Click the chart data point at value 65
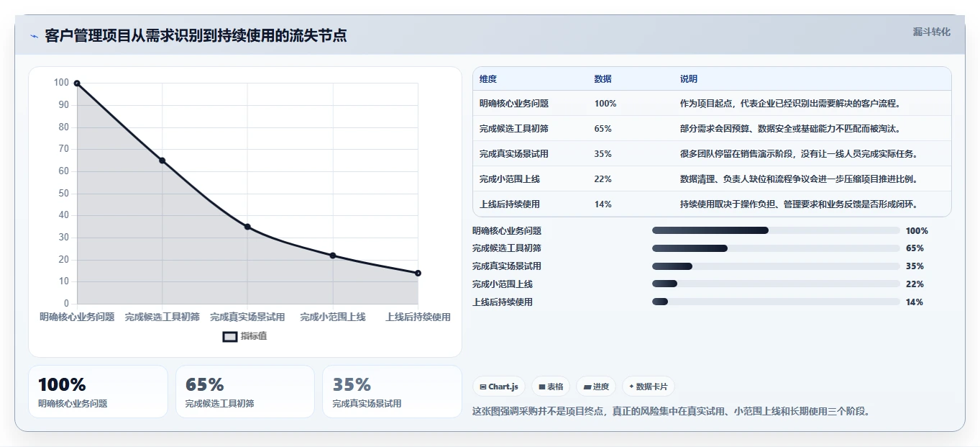Screen dimensions: 980x447 162,161
